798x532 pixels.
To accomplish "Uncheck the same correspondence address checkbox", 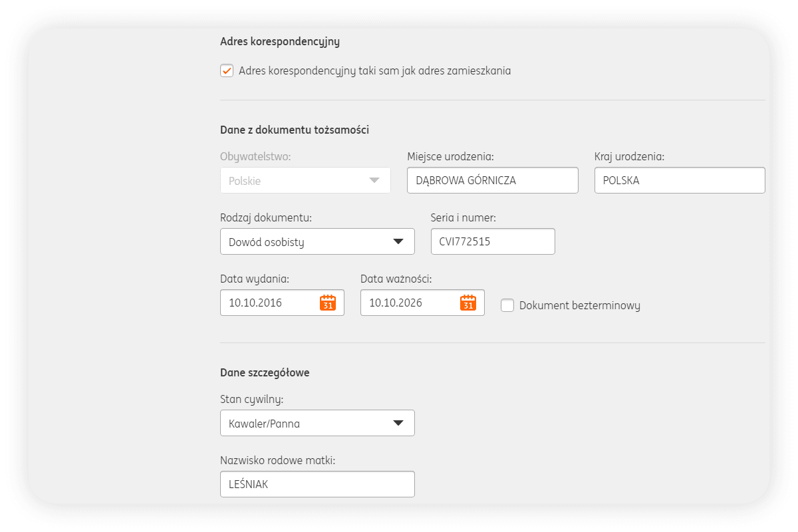I will pyautogui.click(x=227, y=70).
